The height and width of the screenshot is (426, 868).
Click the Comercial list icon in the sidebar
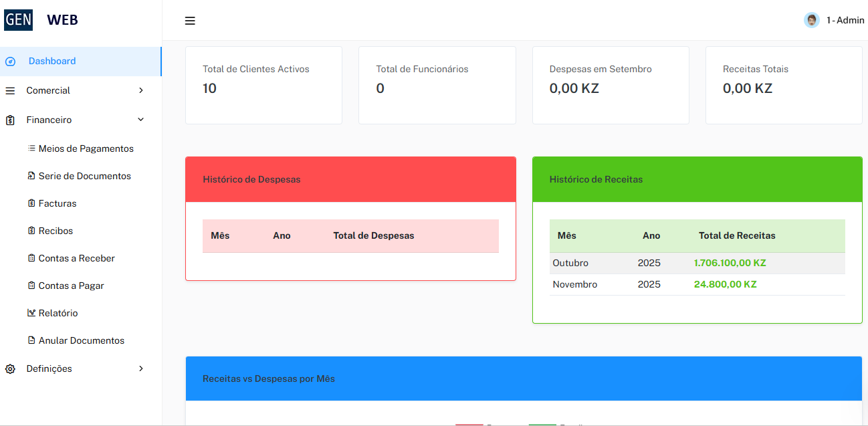10,91
